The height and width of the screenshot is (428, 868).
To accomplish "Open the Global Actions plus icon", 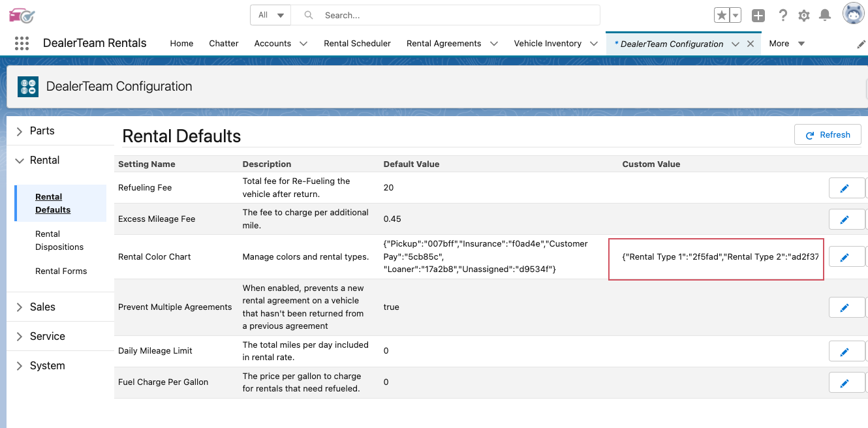I will tap(758, 15).
